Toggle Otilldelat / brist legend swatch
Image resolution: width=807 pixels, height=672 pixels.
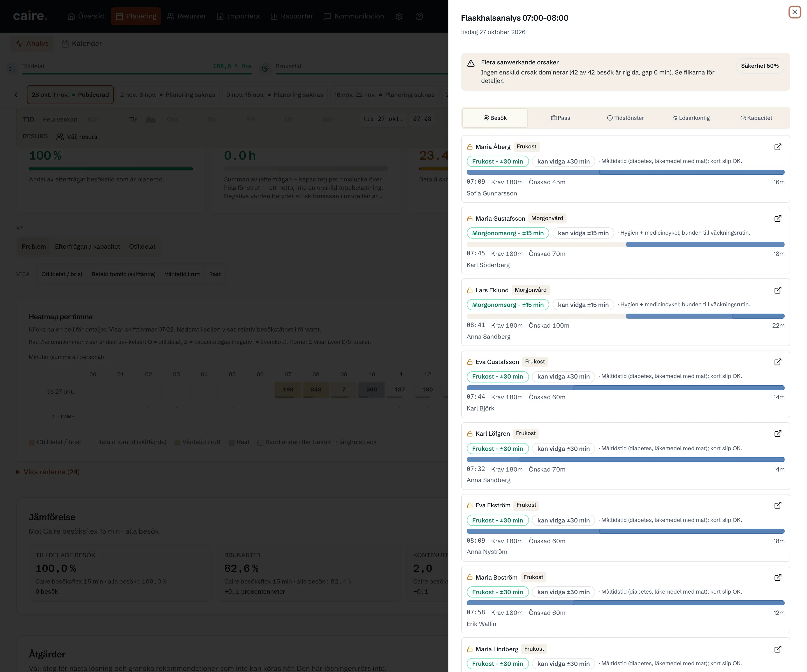[x=32, y=442]
